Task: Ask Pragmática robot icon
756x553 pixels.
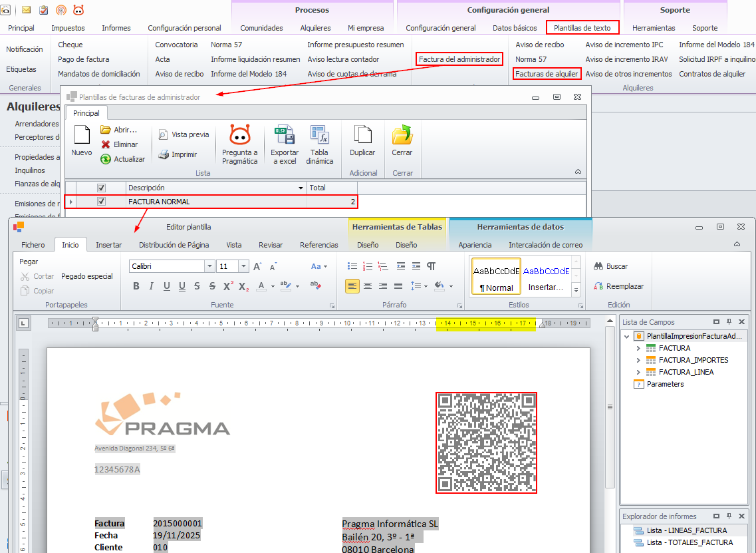Action: [239, 134]
